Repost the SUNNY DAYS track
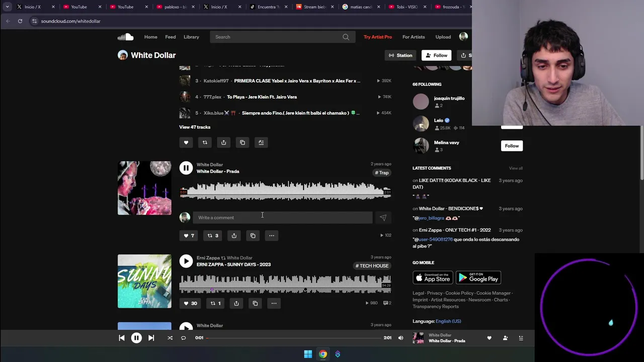 pos(215,303)
